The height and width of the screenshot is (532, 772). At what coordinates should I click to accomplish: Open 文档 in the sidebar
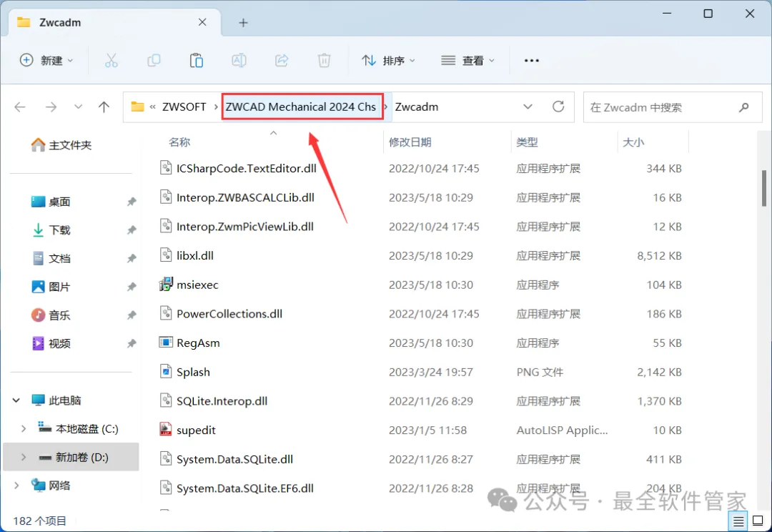coord(51,258)
